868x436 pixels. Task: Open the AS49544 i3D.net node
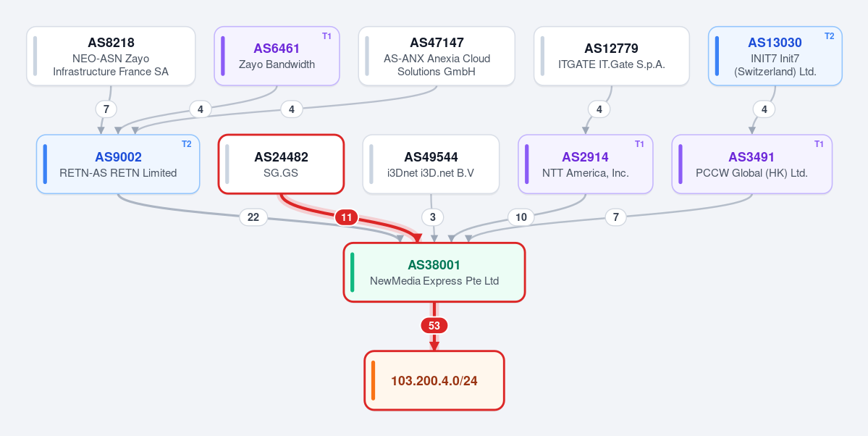[x=431, y=164]
